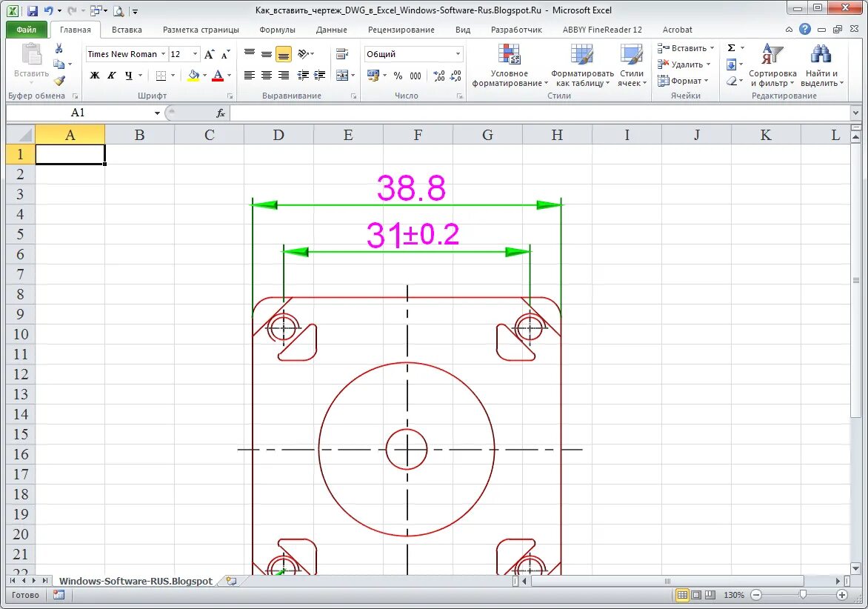Align text to top of cell
868x609 pixels.
pos(249,53)
